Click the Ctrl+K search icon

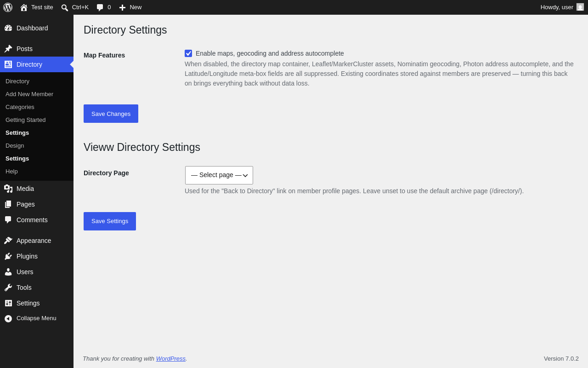coord(65,7)
